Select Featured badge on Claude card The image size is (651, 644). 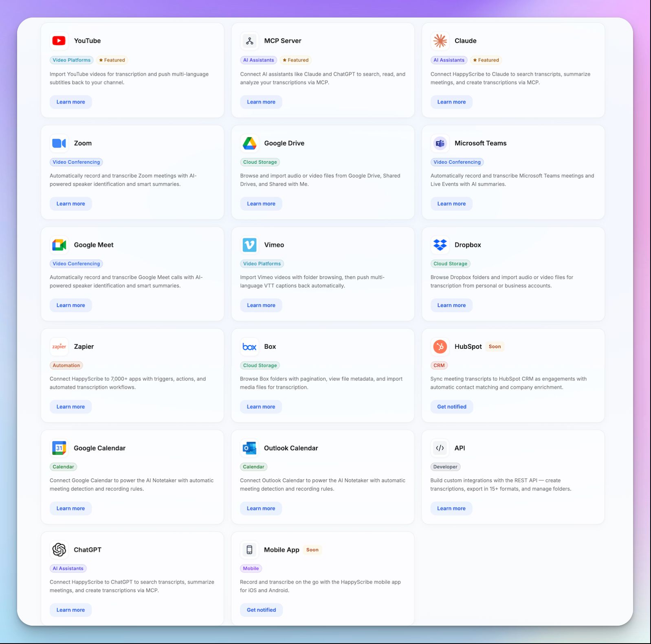[x=486, y=60]
